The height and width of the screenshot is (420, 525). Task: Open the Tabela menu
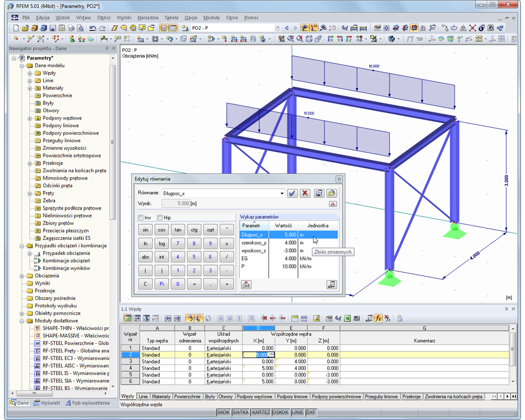171,17
